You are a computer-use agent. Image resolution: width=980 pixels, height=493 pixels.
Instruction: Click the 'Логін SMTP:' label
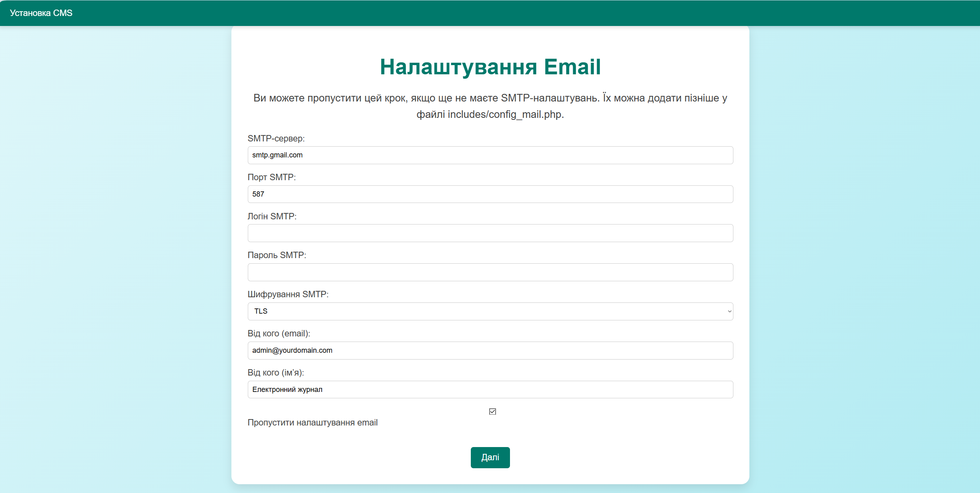coord(272,216)
